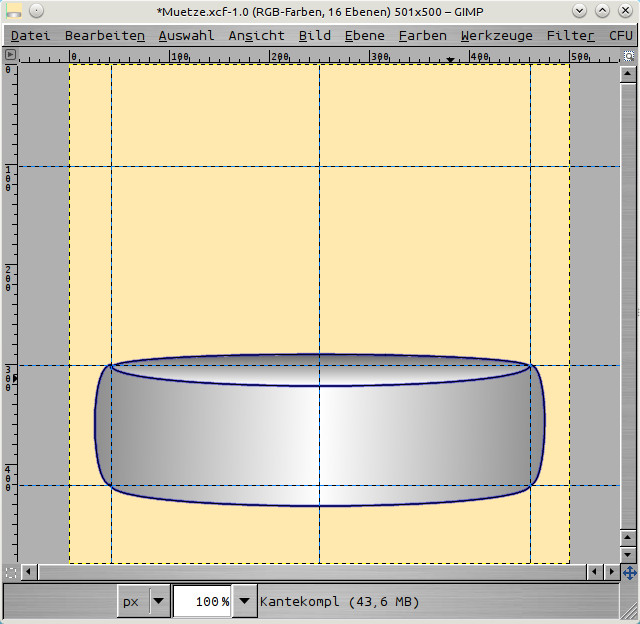Open the Werkzeuge menu
The height and width of the screenshot is (624, 640).
click(x=496, y=36)
